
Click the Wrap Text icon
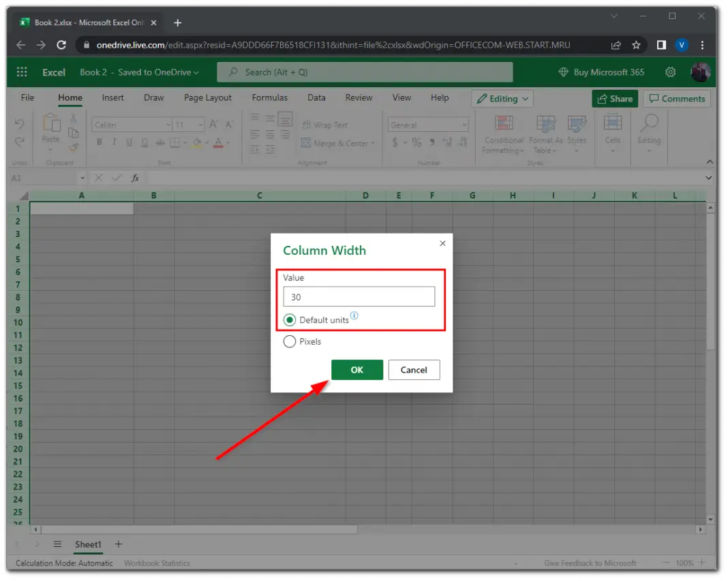308,125
